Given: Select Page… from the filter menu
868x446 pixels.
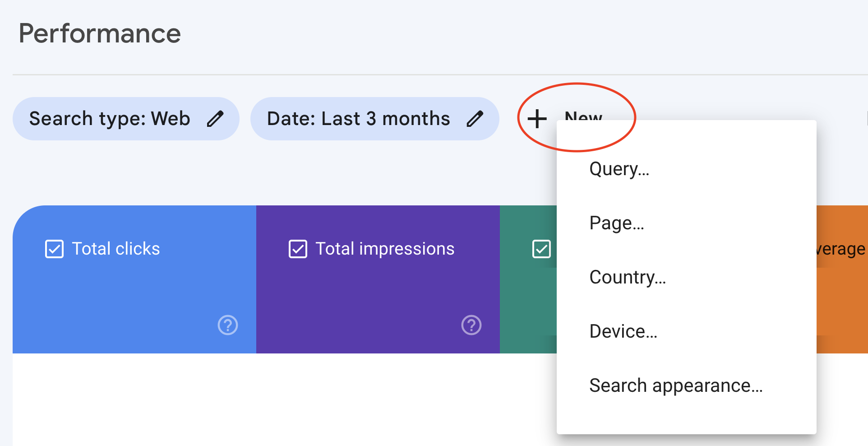Looking at the screenshot, I should pos(686,223).
